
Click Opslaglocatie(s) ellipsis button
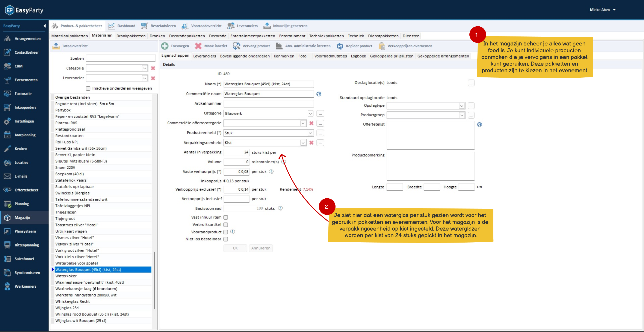(471, 83)
